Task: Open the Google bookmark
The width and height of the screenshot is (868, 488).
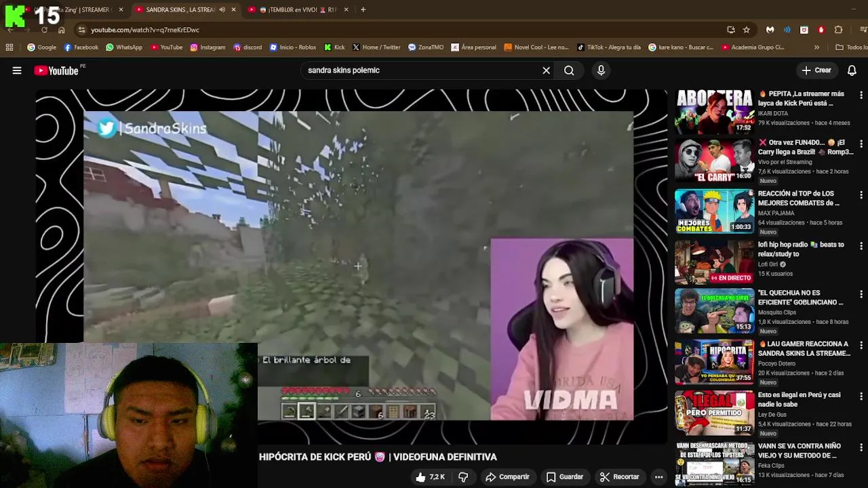Action: (x=41, y=47)
